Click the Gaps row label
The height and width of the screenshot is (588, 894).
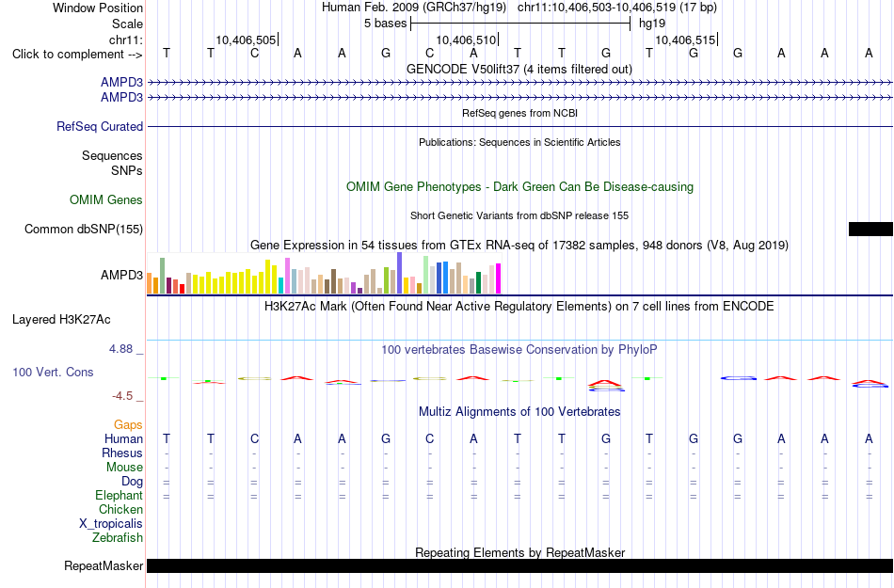[128, 425]
